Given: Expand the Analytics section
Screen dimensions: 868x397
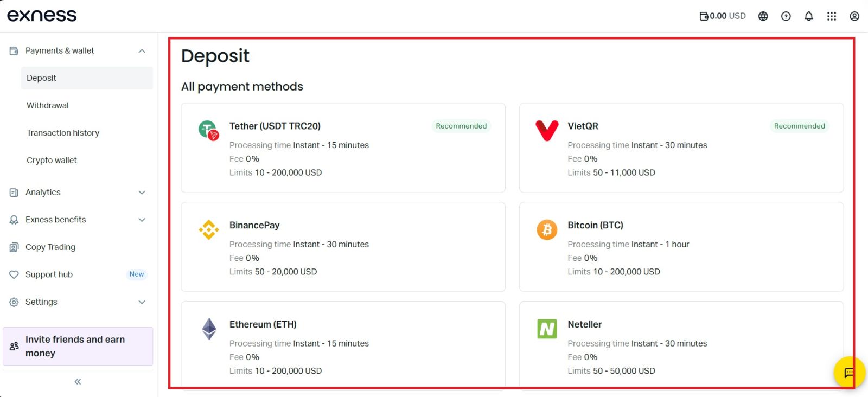Looking at the screenshot, I should (x=142, y=193).
